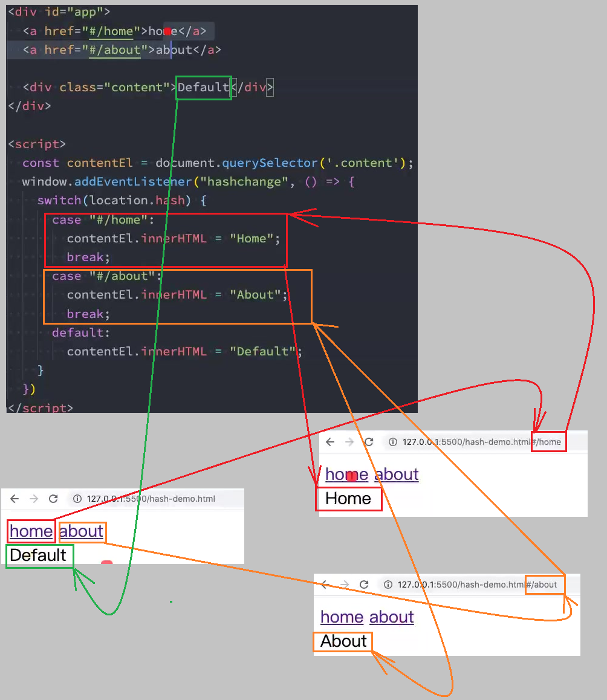This screenshot has height=700, width=607.
Task: Click home link above the About content
Action: (342, 617)
